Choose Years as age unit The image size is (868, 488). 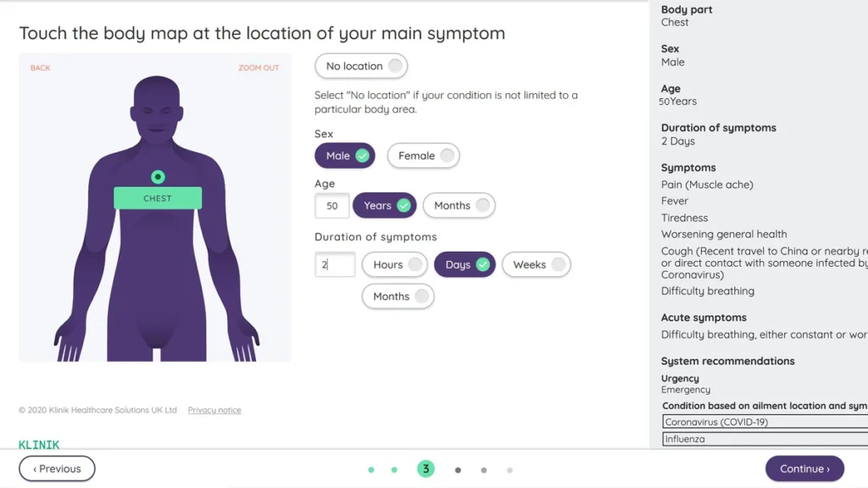(385, 206)
